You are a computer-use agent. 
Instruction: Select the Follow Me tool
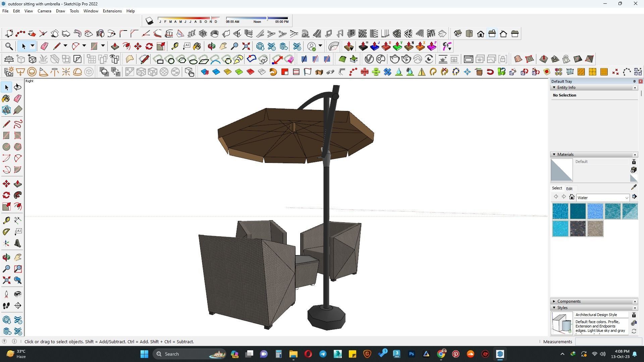point(18,195)
